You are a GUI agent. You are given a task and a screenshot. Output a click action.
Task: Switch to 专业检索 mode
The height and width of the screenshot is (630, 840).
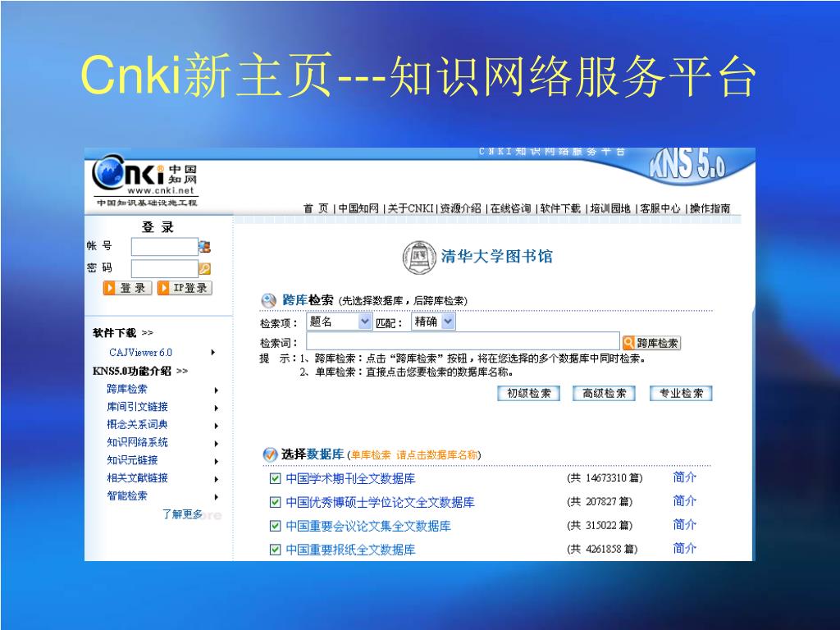click(x=681, y=393)
